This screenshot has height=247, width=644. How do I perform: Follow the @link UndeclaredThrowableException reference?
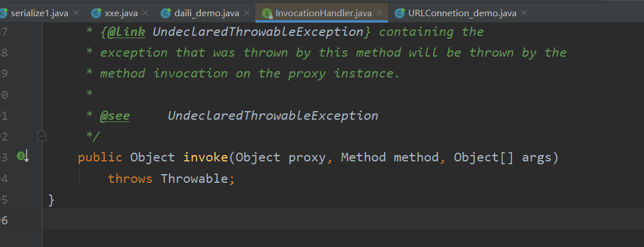pos(258,32)
